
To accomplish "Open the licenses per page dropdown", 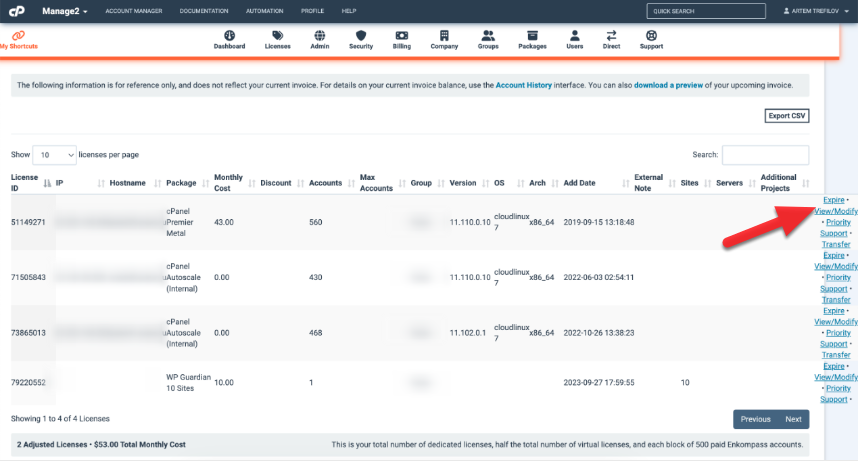I will pos(54,155).
